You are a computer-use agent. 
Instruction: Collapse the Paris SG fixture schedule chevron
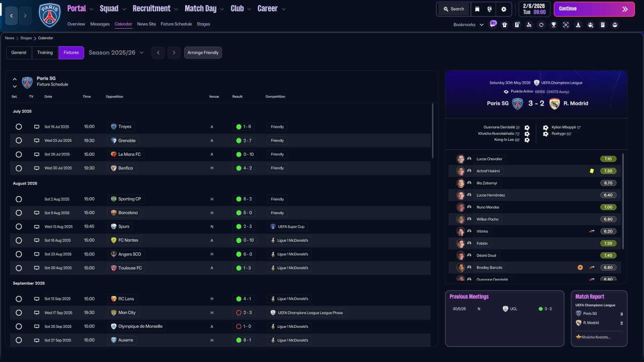pyautogui.click(x=15, y=79)
